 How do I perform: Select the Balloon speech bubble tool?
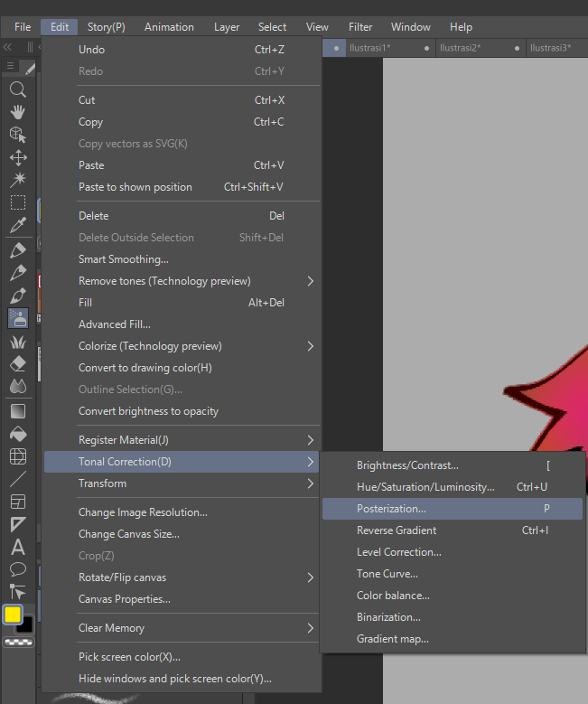(x=17, y=569)
